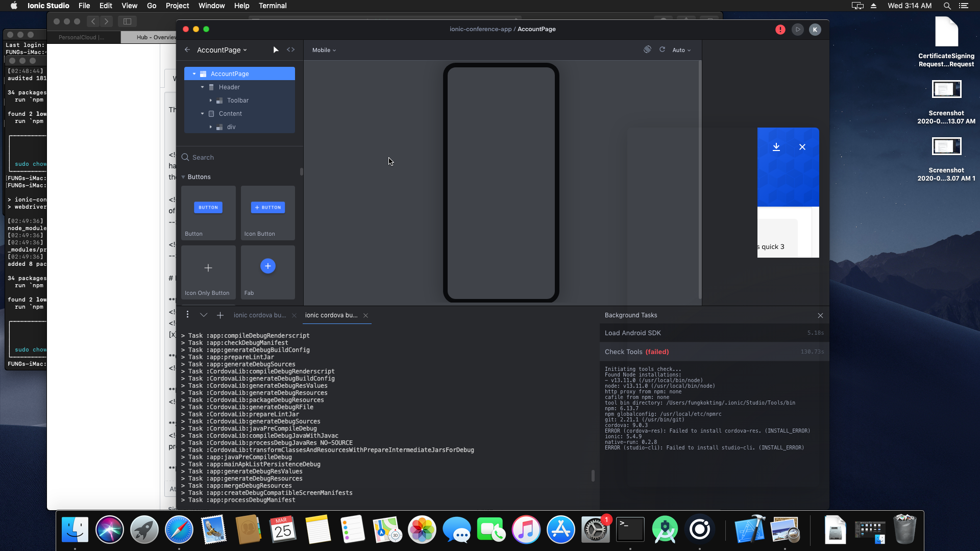Add a new terminal tab
980x551 pixels.
point(220,315)
